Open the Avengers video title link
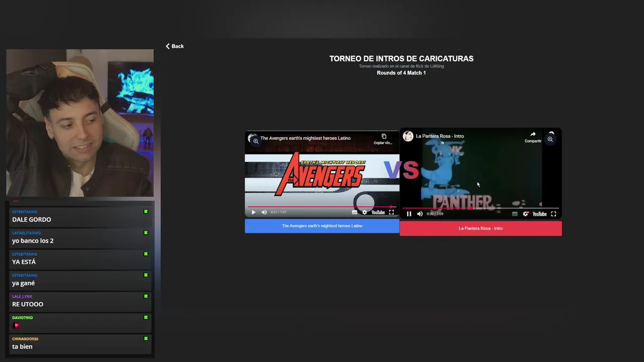This screenshot has height=362, width=644. 305,138
